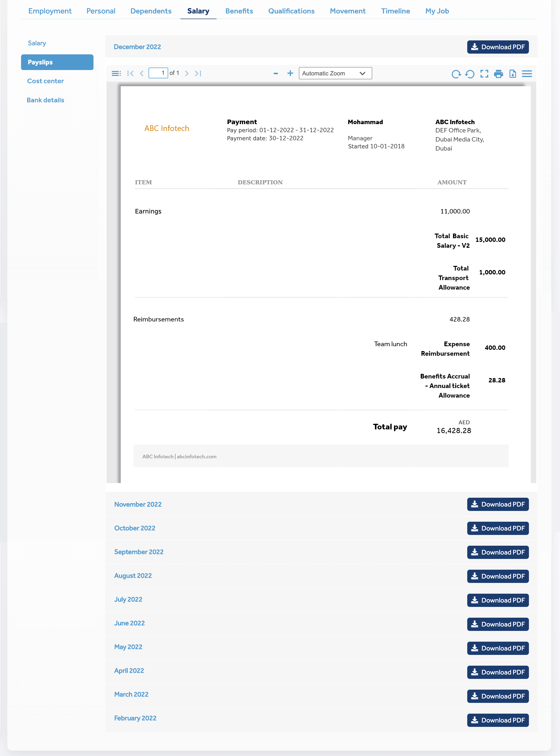
Task: Go to previous page arrow
Action: [142, 73]
